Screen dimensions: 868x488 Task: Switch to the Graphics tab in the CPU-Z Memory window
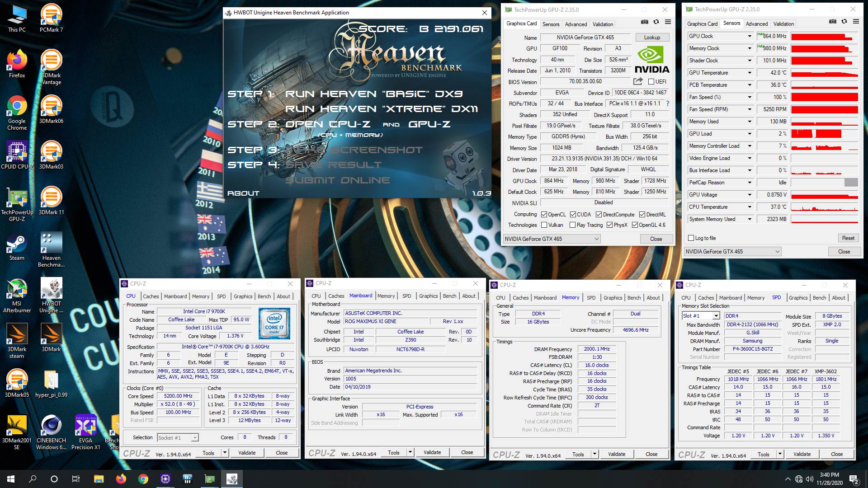[613, 298]
